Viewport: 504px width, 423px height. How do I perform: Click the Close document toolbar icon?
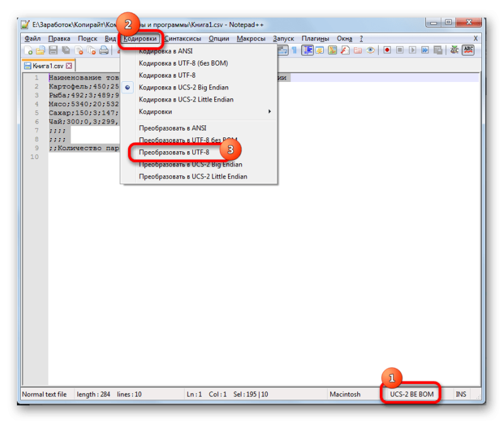(x=79, y=50)
